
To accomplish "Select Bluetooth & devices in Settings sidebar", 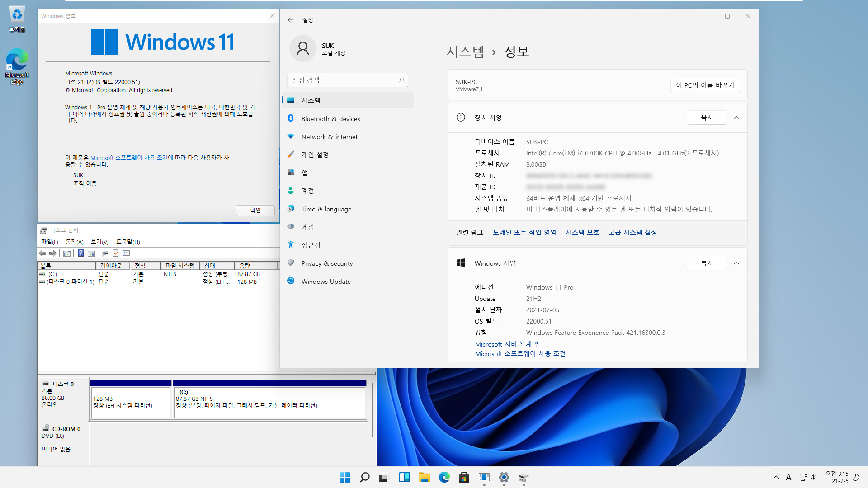I will [348, 118].
